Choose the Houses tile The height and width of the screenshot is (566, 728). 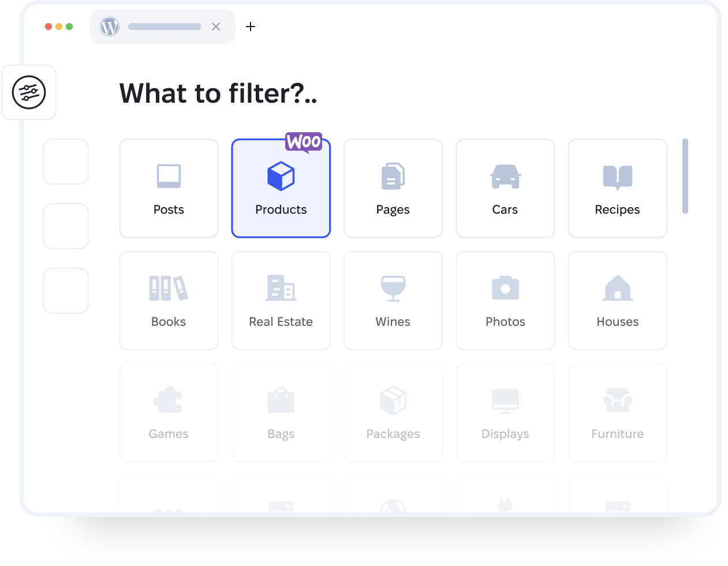click(617, 300)
